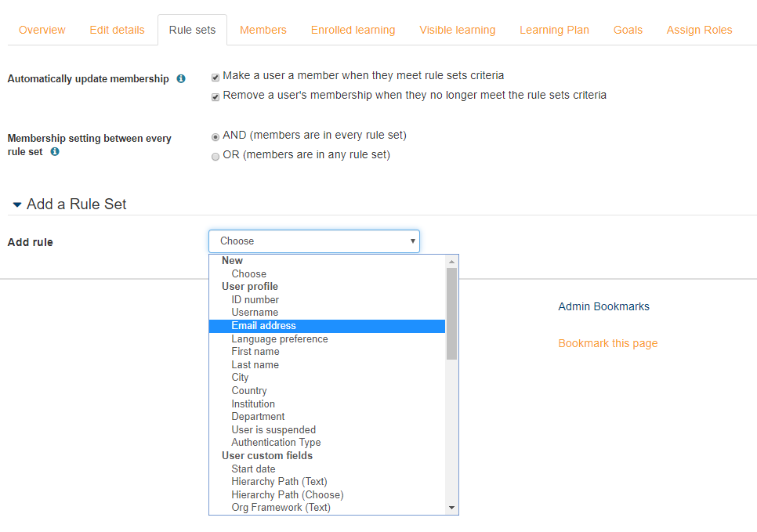The width and height of the screenshot is (757, 532).
Task: Switch to the Goals tab
Action: 628,29
